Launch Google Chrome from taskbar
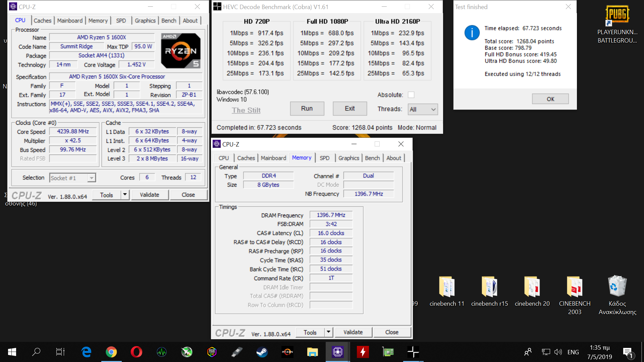 click(111, 352)
